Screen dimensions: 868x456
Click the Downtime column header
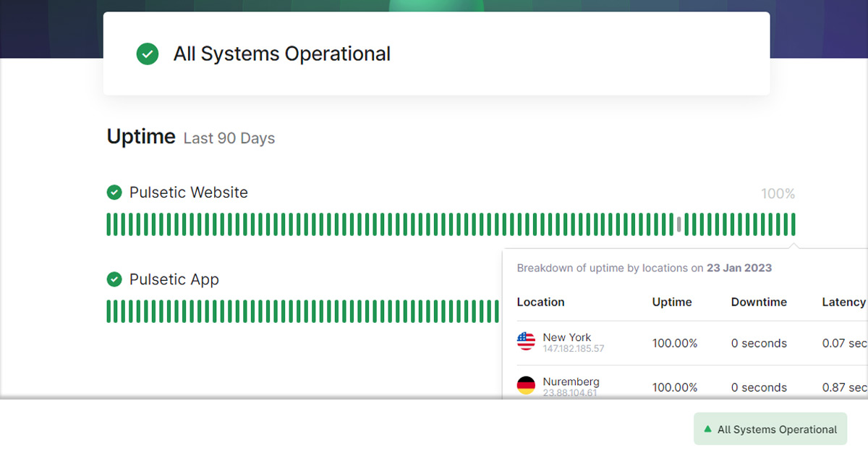(759, 302)
